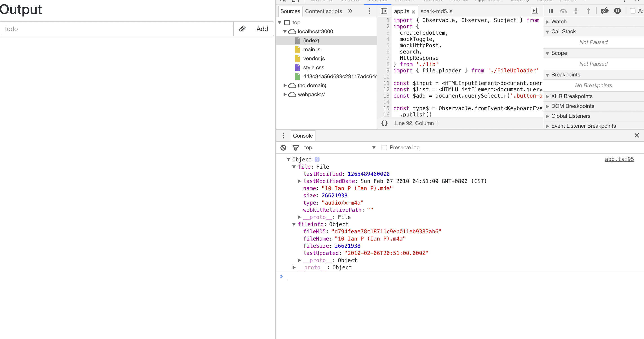This screenshot has height=339, width=644.
Task: Click the console filter funnel icon
Action: (295, 148)
